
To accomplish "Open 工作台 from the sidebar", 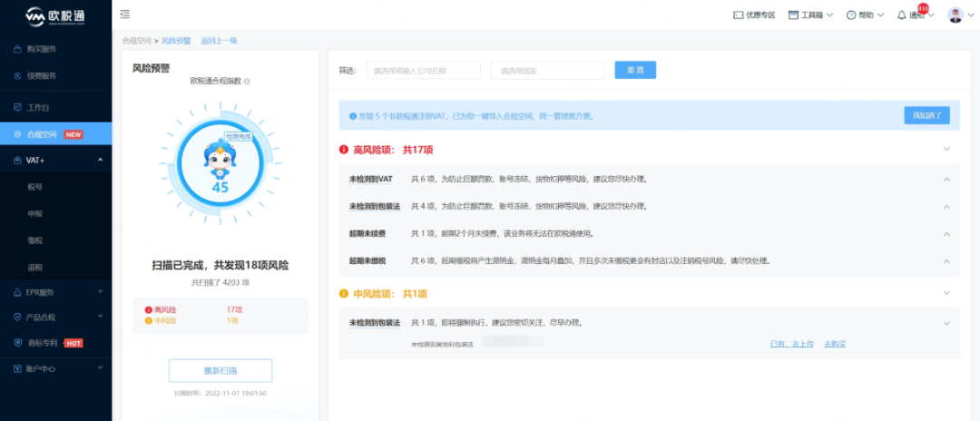I will [x=54, y=107].
